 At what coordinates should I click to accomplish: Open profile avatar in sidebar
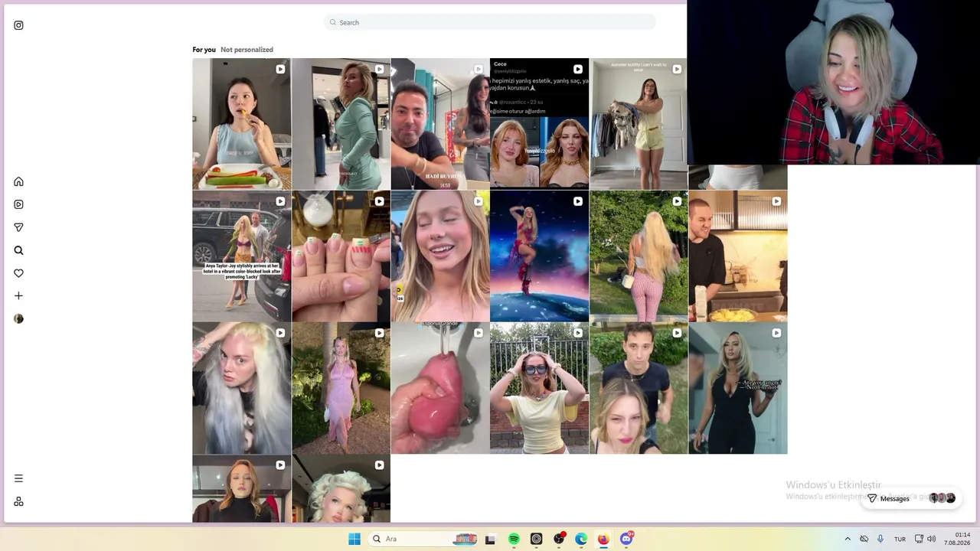18,318
